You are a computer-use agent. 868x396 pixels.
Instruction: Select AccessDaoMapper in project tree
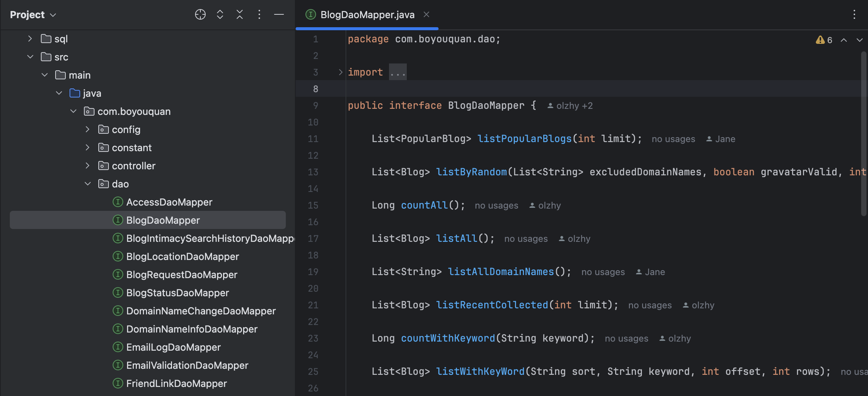pyautogui.click(x=169, y=202)
